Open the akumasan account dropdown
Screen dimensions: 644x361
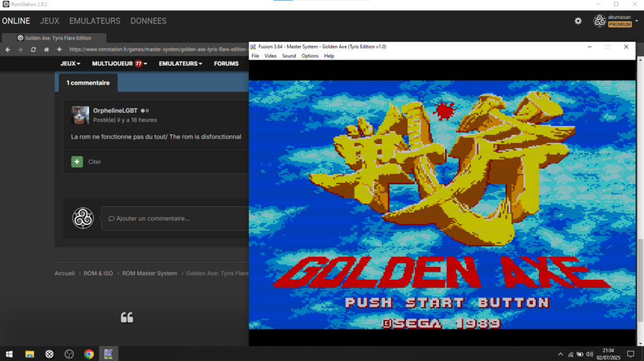[x=636, y=21]
